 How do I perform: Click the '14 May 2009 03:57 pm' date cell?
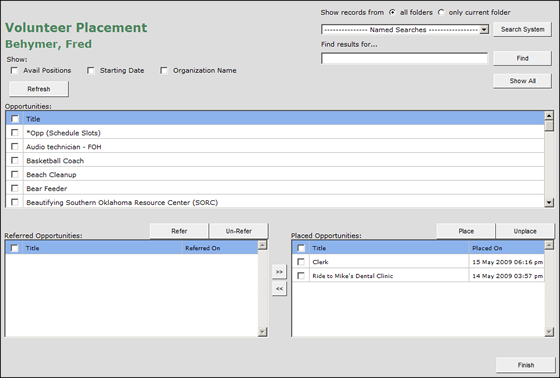[508, 276]
